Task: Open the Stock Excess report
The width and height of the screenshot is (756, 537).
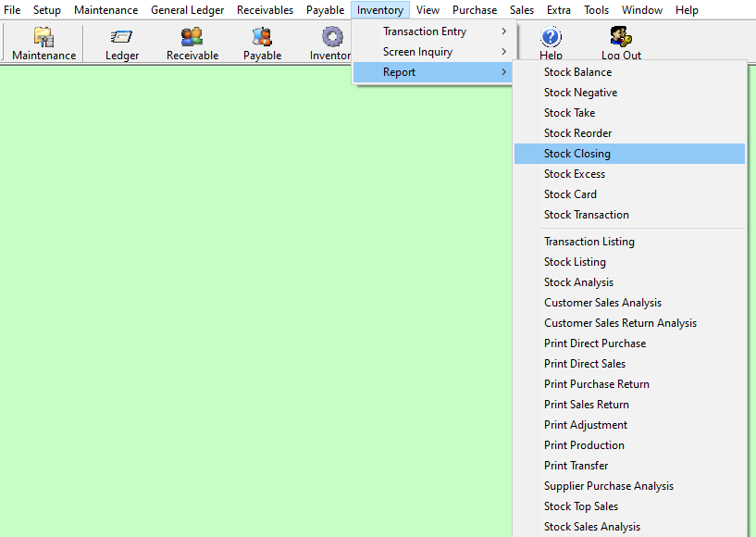Action: click(629, 174)
